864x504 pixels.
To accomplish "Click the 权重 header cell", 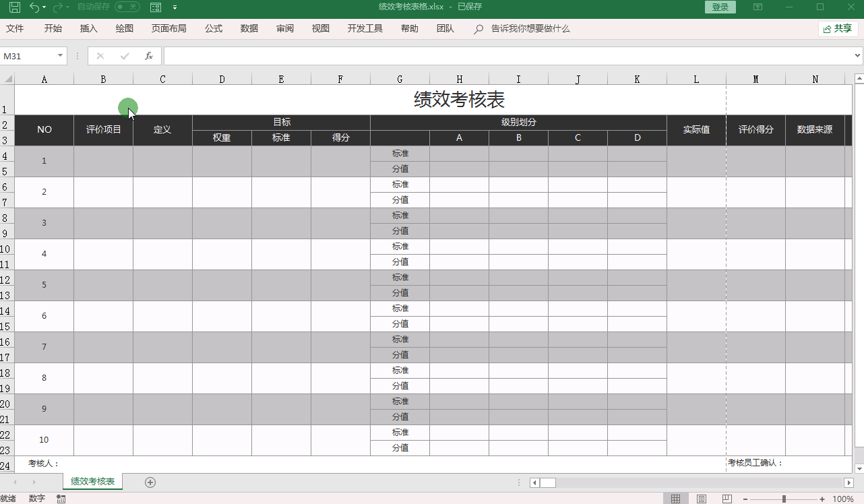I will 222,138.
